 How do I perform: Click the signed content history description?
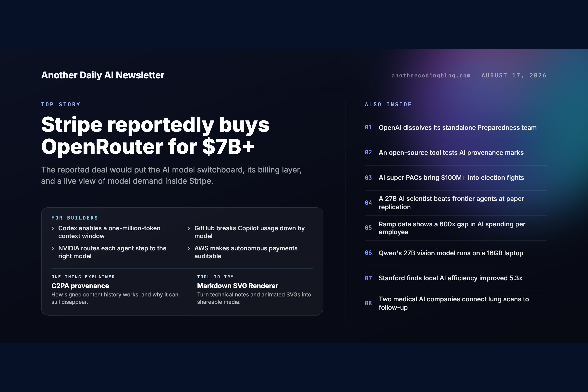click(115, 298)
